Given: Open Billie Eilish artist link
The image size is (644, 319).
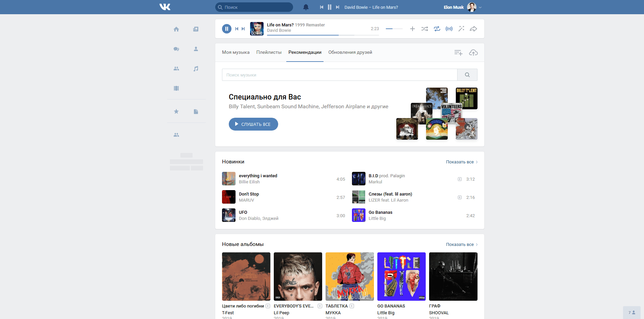Looking at the screenshot, I should click(x=249, y=182).
